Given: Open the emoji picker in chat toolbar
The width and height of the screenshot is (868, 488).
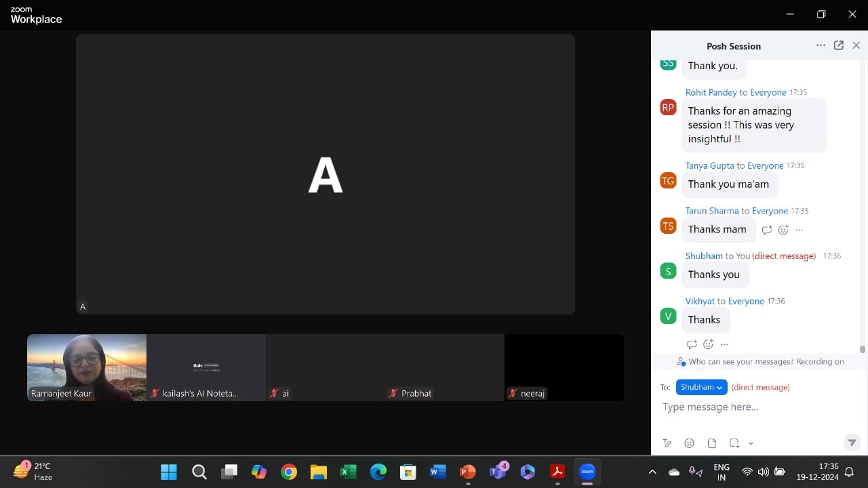Looking at the screenshot, I should (689, 443).
